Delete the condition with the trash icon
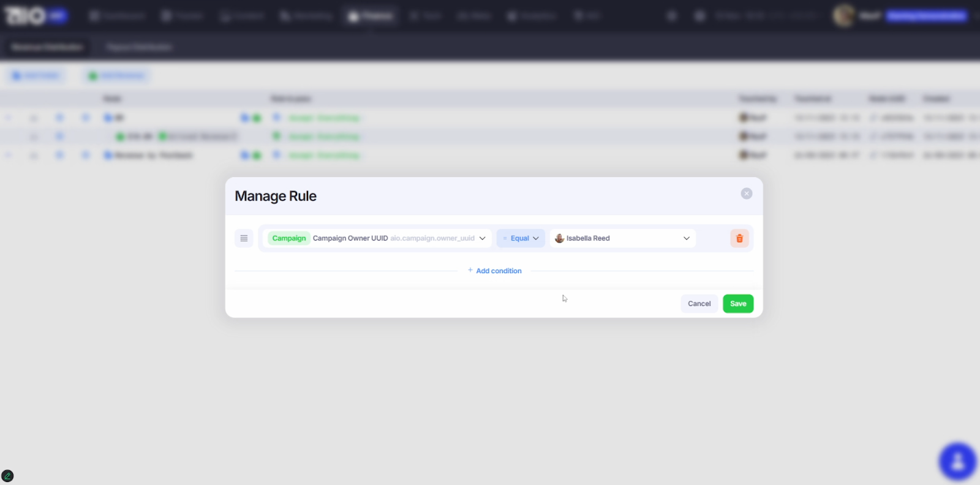Image resolution: width=980 pixels, height=485 pixels. tap(739, 238)
